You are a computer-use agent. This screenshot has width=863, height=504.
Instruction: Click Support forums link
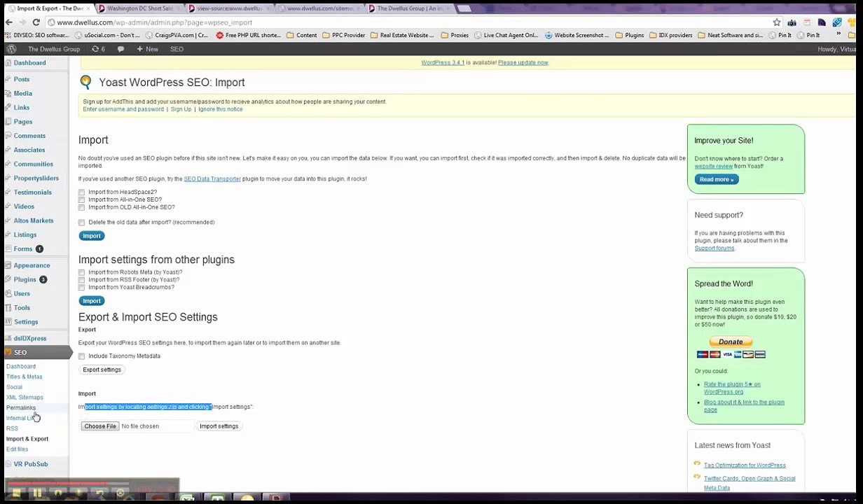coord(714,248)
